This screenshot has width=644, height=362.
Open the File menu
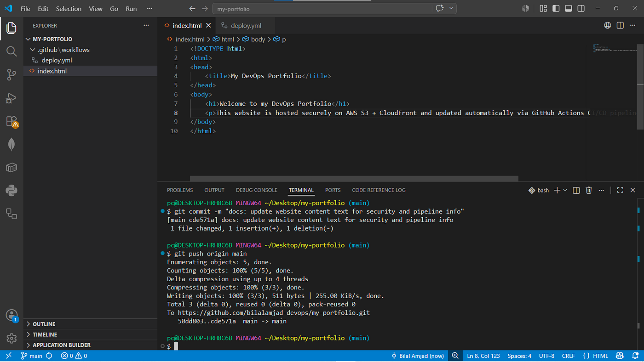pyautogui.click(x=26, y=9)
